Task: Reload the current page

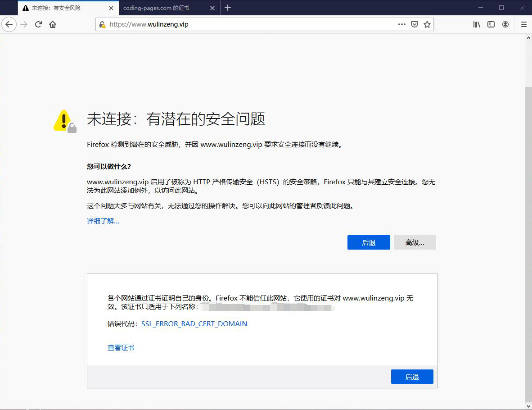Action: [38, 24]
